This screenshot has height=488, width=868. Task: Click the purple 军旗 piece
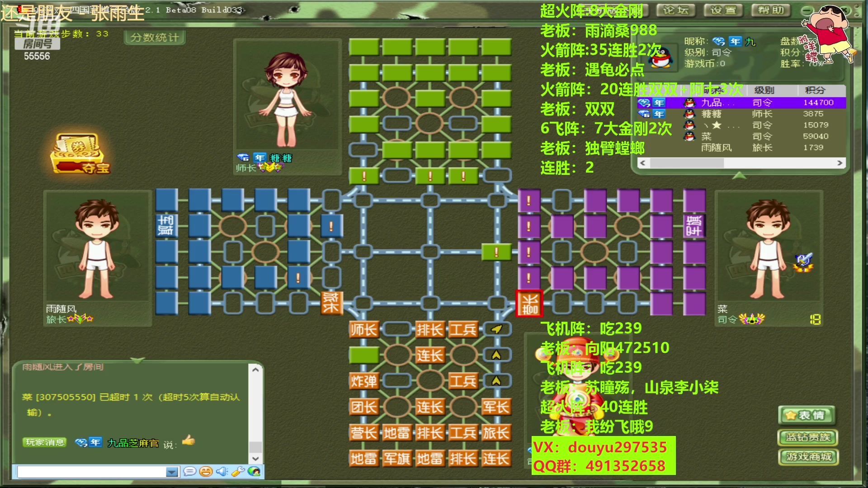point(694,226)
